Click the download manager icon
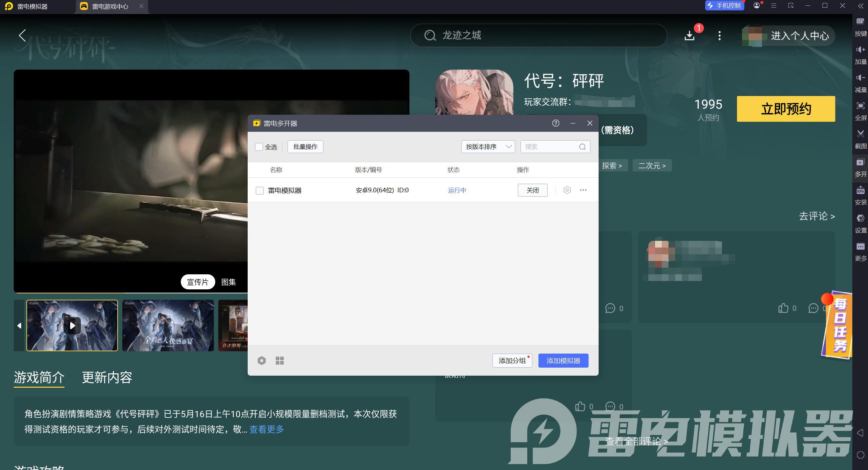The height and width of the screenshot is (470, 868). click(690, 36)
